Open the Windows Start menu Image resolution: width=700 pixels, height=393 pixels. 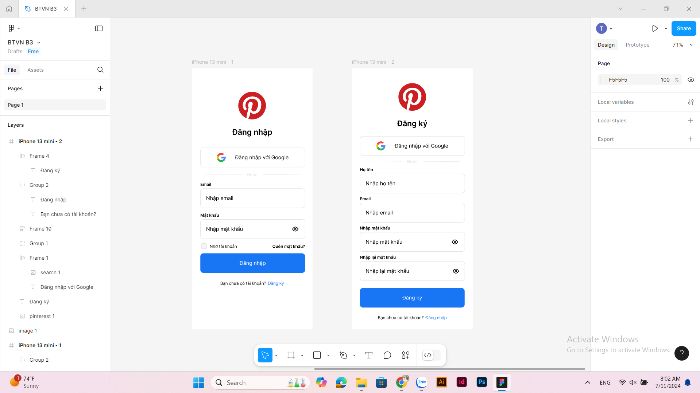(198, 382)
